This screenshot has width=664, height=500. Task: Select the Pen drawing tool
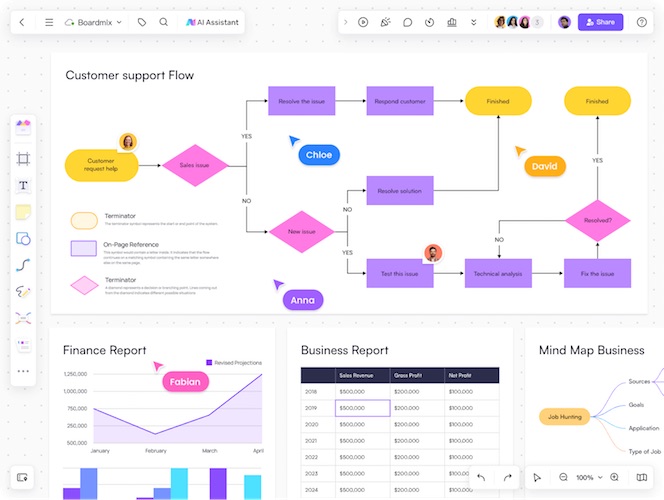(23, 292)
